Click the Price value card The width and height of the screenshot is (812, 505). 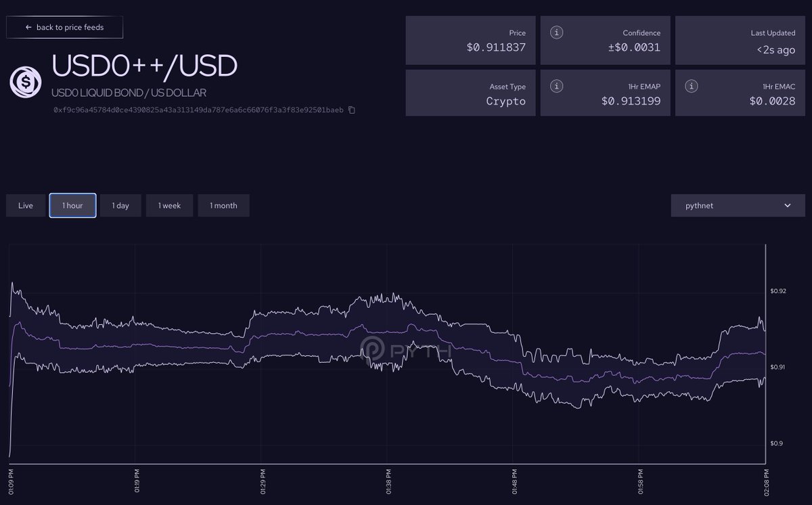470,40
